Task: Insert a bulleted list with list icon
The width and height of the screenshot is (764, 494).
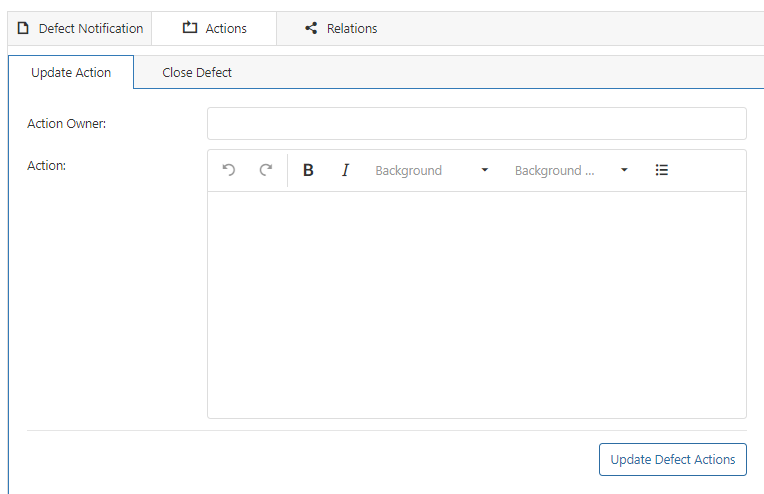Action: [661, 170]
